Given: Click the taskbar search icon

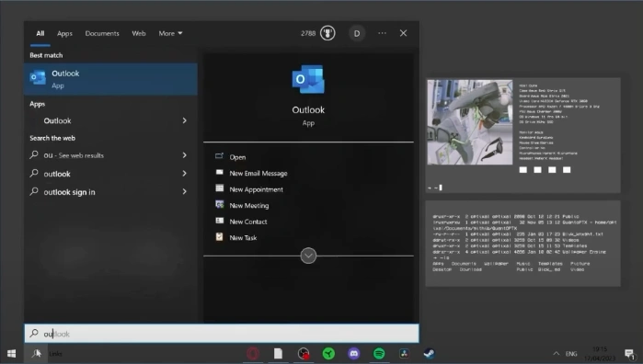Looking at the screenshot, I should (x=37, y=353).
